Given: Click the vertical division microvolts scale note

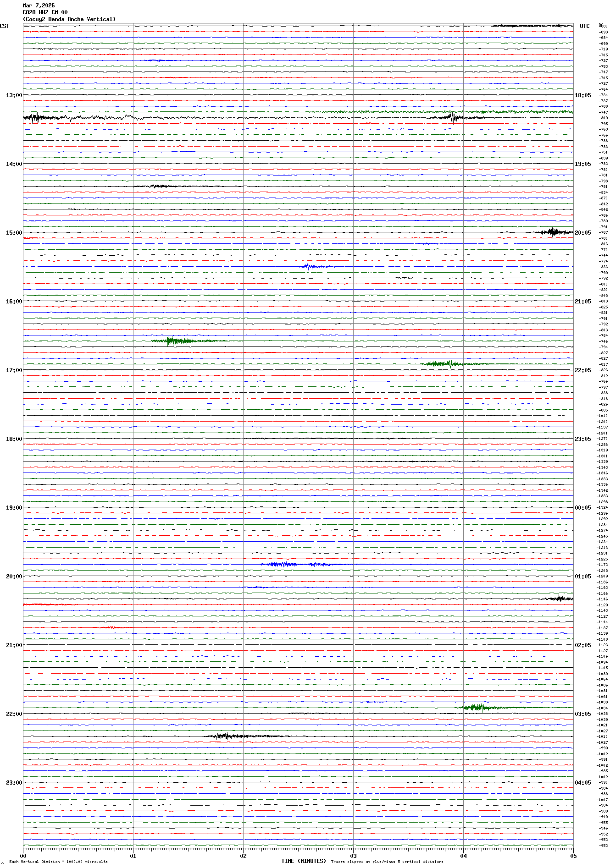Looking at the screenshot, I should click(58, 862).
